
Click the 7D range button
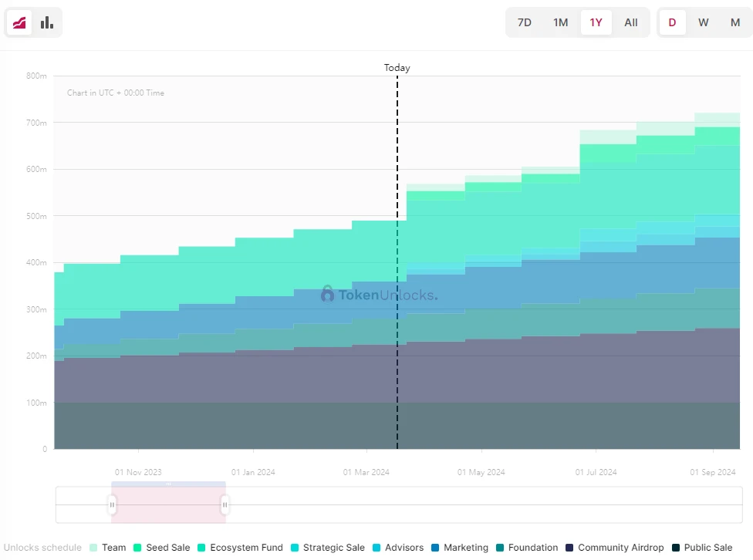pos(525,22)
